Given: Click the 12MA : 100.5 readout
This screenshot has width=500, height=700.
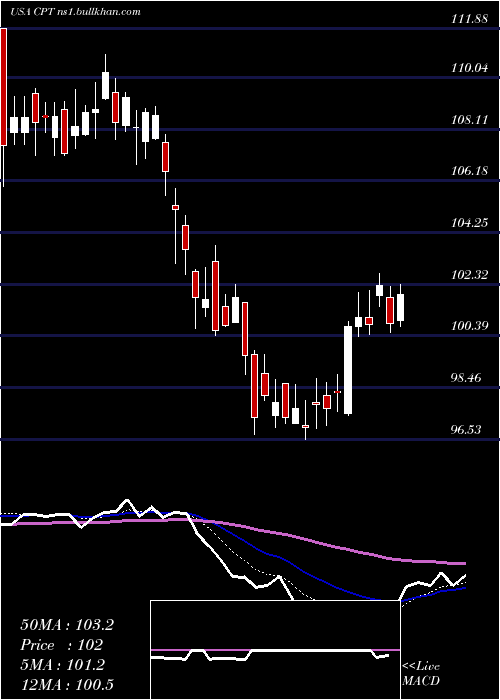Looking at the screenshot, I should tap(67, 684).
